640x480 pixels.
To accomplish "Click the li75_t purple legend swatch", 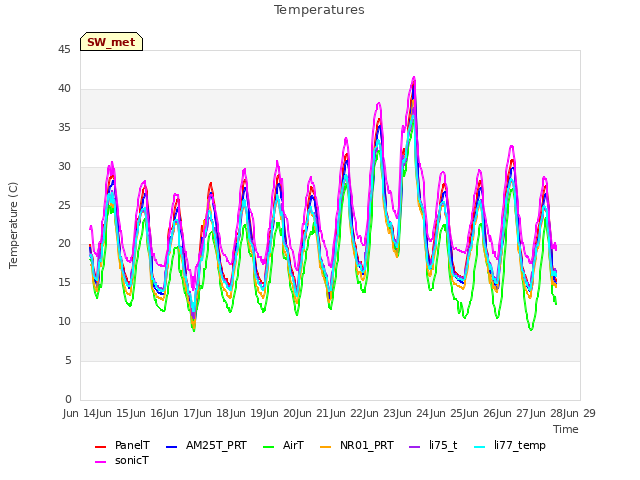I will pyautogui.click(x=415, y=447).
